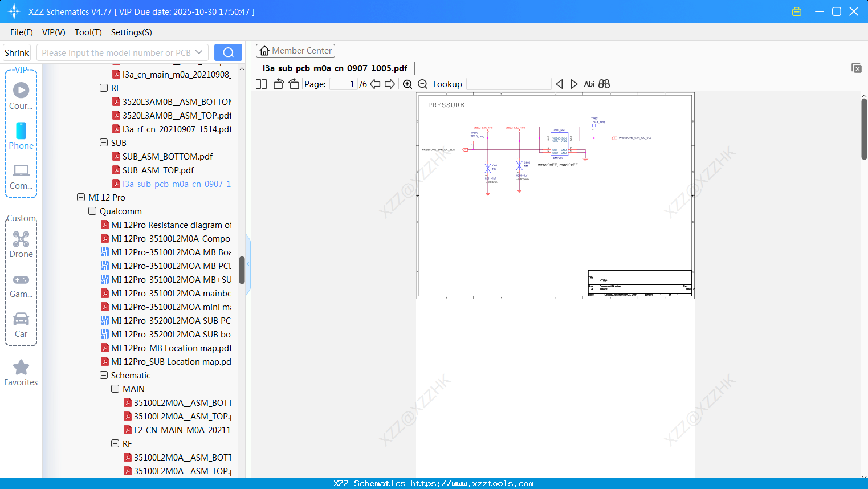Click the Shrink button
The height and width of the screenshot is (489, 868).
pyautogui.click(x=17, y=52)
